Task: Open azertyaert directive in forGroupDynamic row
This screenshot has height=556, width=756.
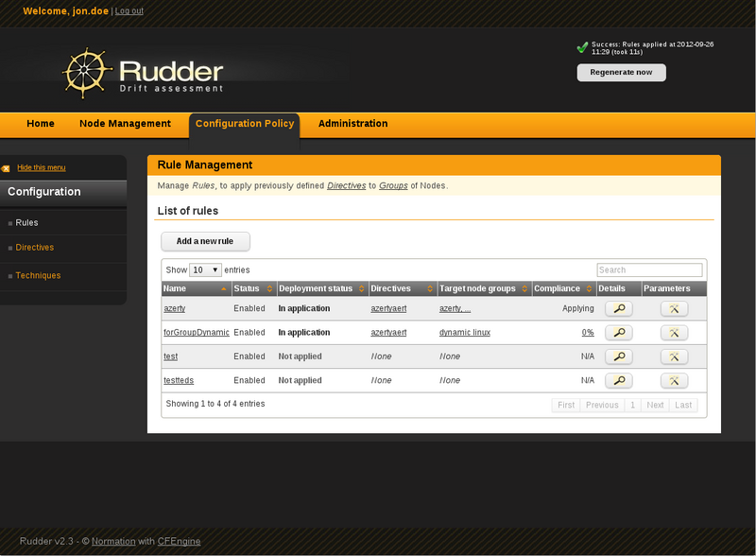Action: click(388, 333)
